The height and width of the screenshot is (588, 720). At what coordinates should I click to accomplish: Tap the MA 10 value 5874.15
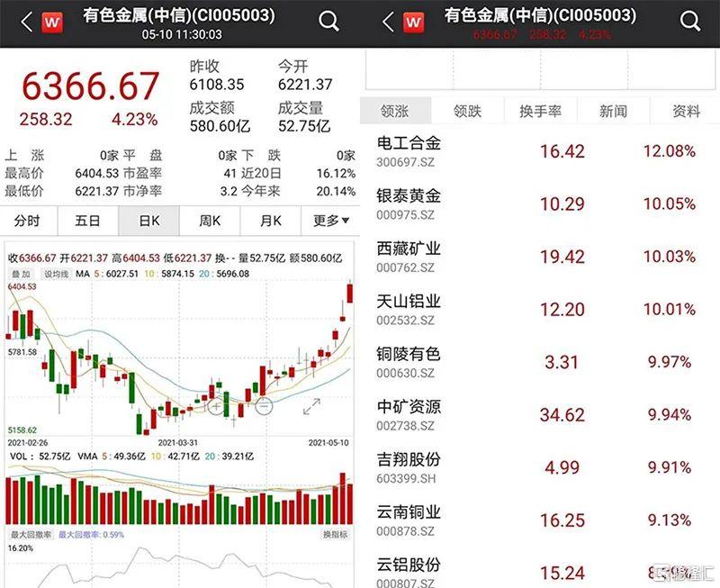pyautogui.click(x=177, y=274)
